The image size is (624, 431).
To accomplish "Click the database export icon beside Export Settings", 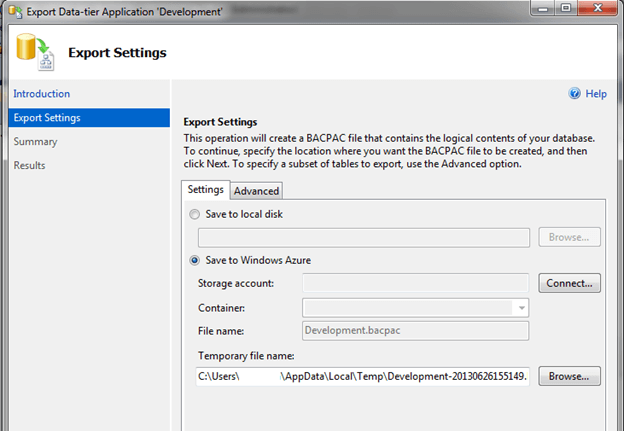I will [x=35, y=52].
